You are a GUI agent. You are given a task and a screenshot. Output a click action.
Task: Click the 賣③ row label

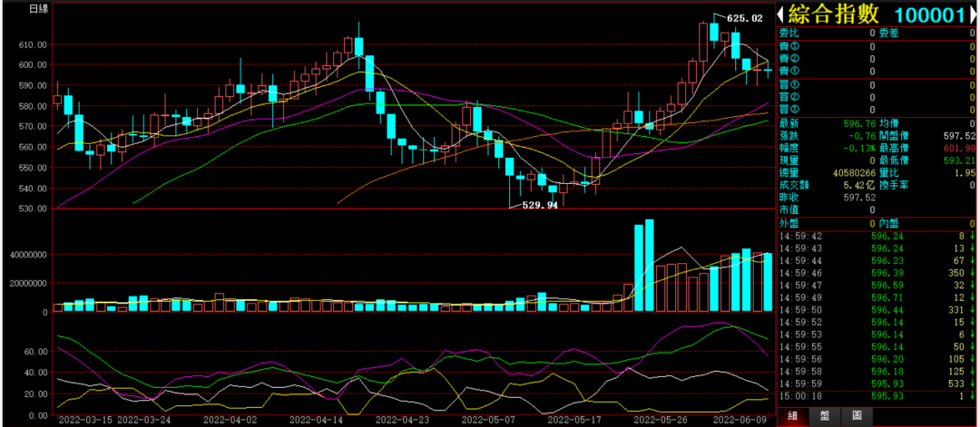pos(789,46)
